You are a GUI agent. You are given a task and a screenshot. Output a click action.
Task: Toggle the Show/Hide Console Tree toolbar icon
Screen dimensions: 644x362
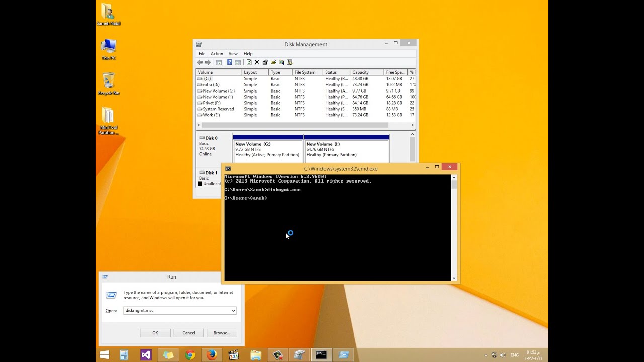coord(219,62)
